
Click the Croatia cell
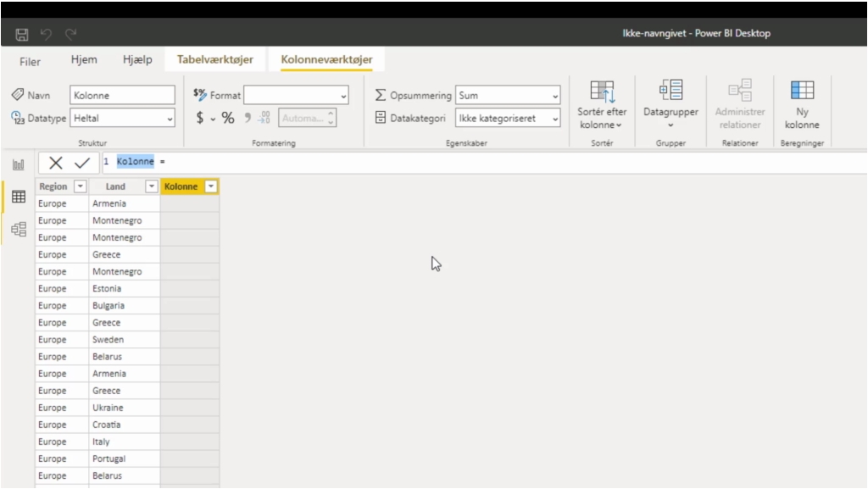[x=124, y=425]
